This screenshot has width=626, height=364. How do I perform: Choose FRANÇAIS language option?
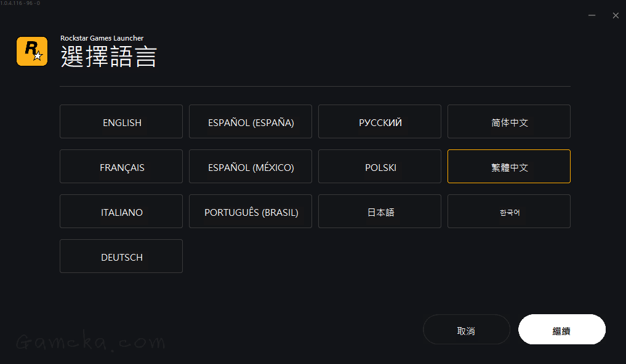click(x=121, y=167)
